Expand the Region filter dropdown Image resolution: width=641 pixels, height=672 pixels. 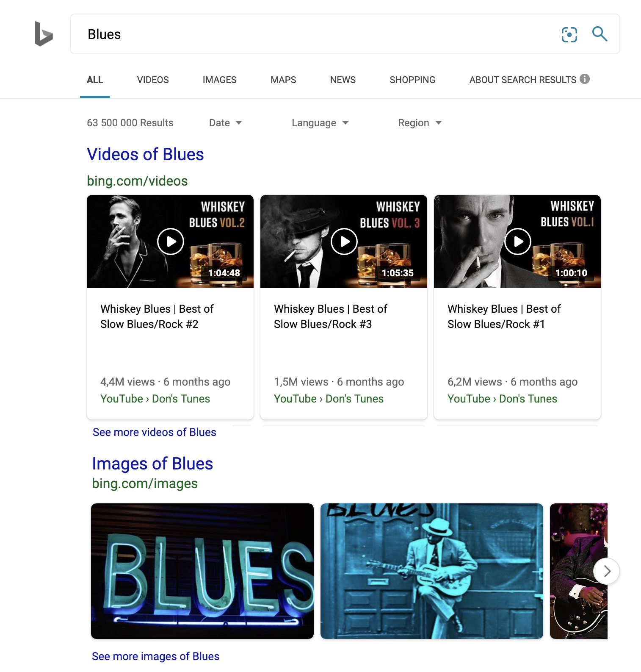(x=419, y=123)
